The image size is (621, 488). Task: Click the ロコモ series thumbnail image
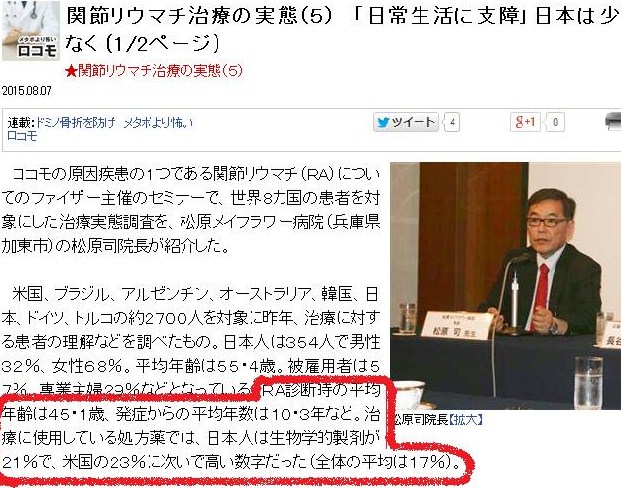pos(30,31)
